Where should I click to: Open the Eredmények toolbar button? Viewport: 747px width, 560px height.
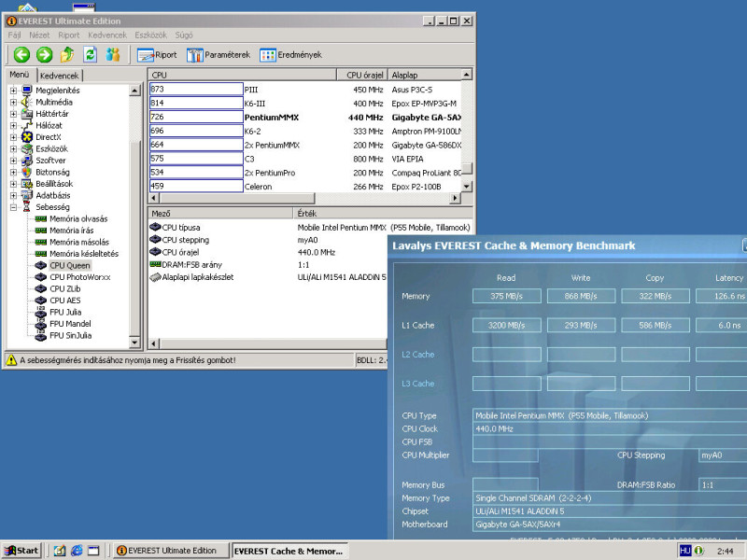coord(291,55)
